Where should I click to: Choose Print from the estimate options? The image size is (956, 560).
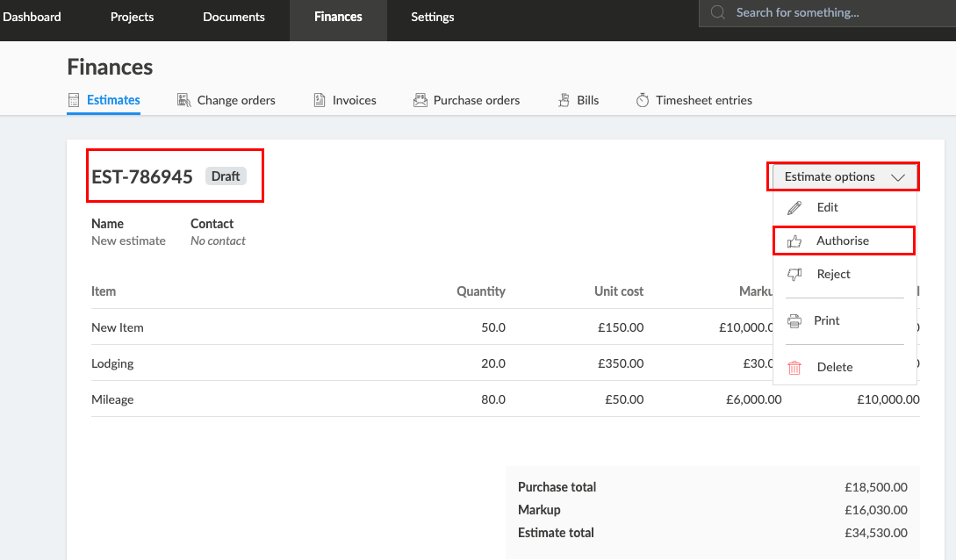845,320
